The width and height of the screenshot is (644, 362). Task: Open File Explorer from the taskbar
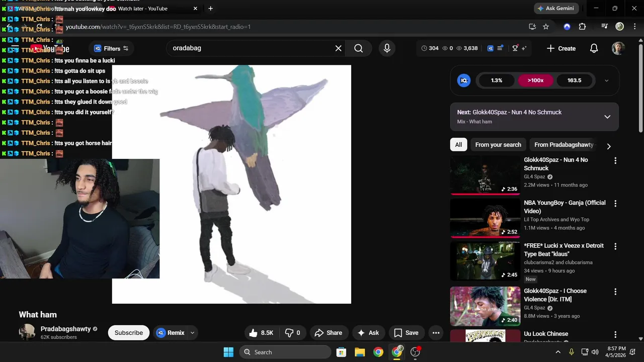[360, 352]
